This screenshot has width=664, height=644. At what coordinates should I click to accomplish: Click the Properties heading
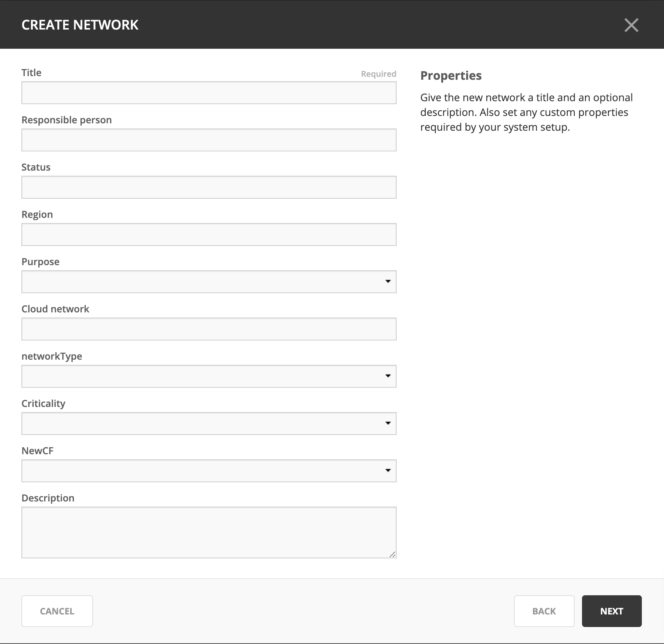click(451, 76)
